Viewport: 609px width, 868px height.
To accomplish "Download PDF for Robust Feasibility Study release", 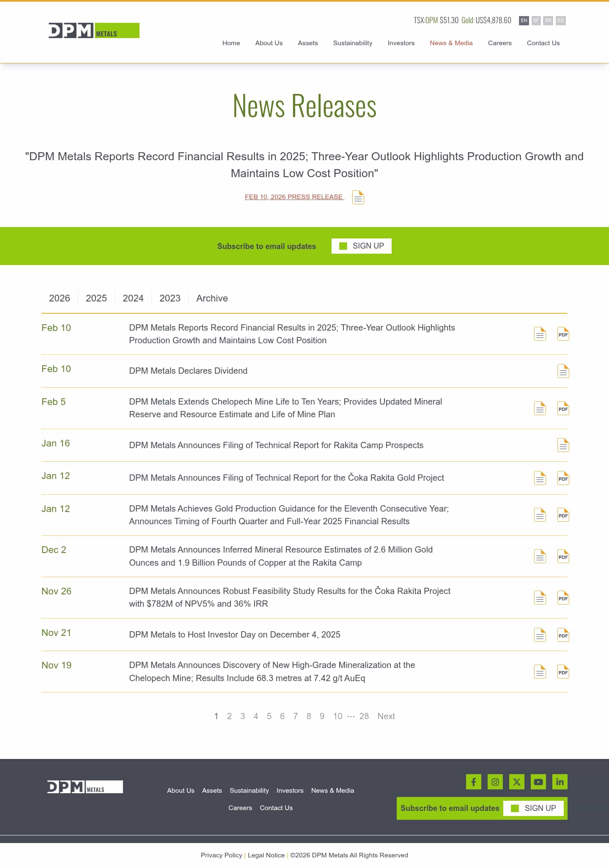I will click(x=563, y=597).
